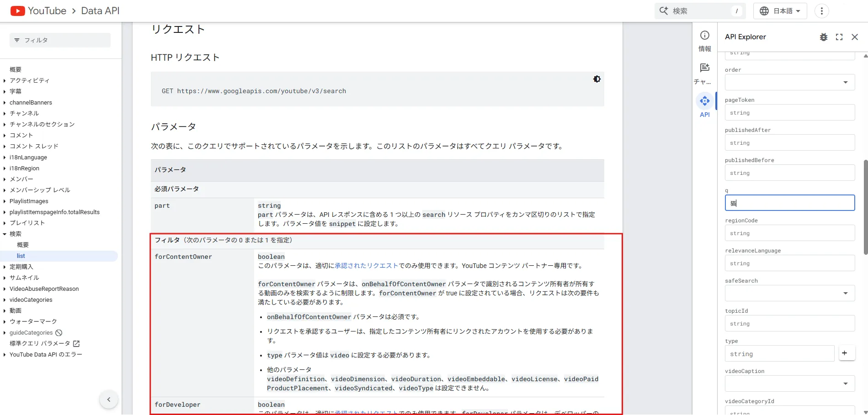This screenshot has width=868, height=415.
Task: Open the videoCaption dropdown
Action: tap(790, 383)
